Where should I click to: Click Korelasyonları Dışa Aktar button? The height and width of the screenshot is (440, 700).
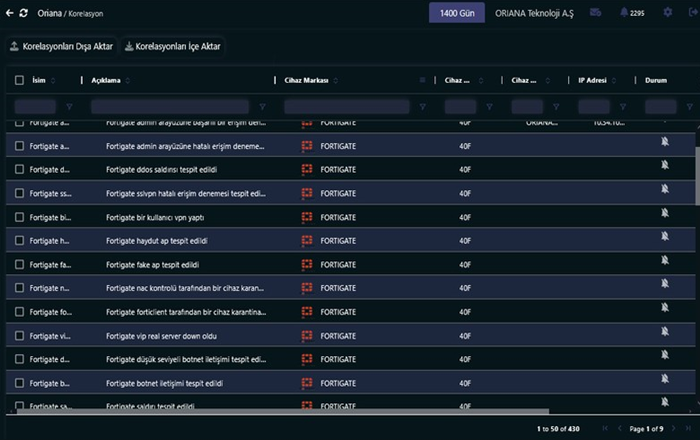coord(62,46)
